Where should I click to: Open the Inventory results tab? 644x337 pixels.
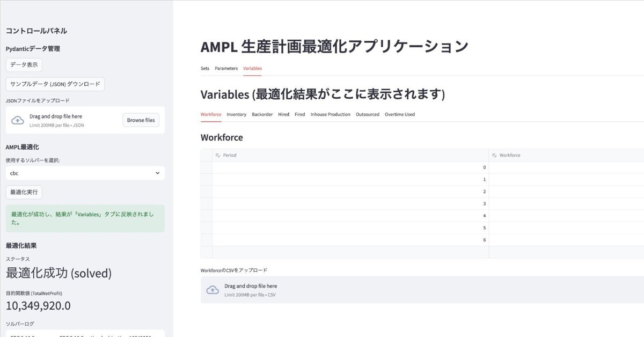coord(236,114)
